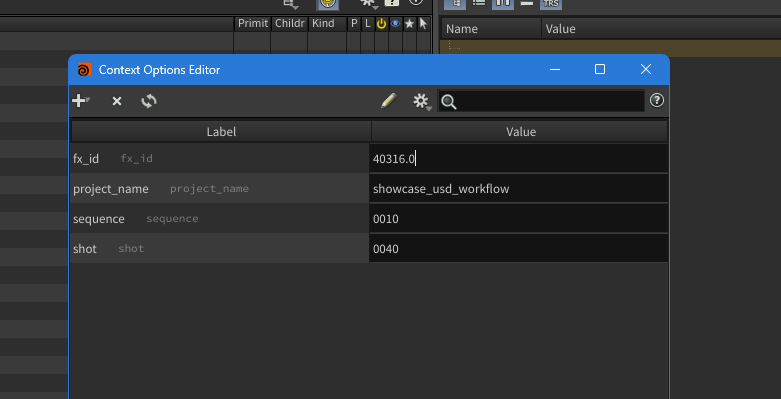Click the star column header icon
This screenshot has width=781, height=399.
(409, 23)
